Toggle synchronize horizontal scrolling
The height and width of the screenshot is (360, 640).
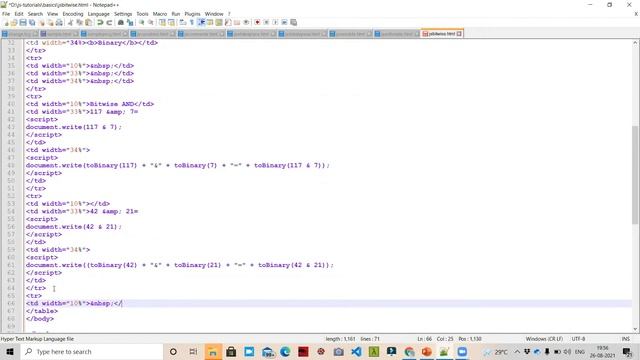tap(171, 22)
